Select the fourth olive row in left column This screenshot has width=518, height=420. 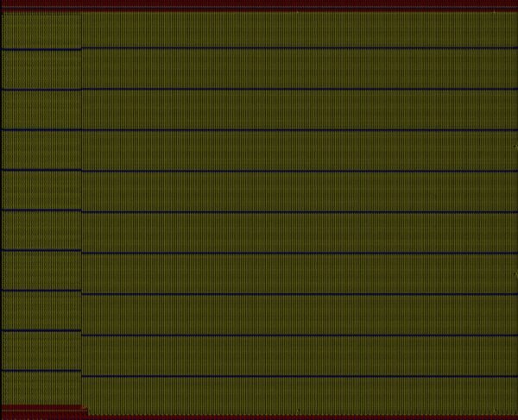click(x=41, y=150)
